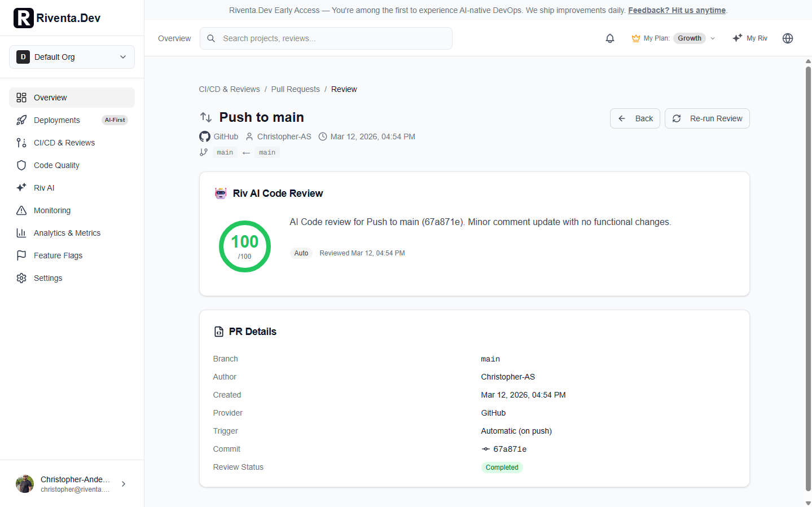This screenshot has width=812, height=507.
Task: Click the Riventa.Dev logo
Action: tap(57, 18)
